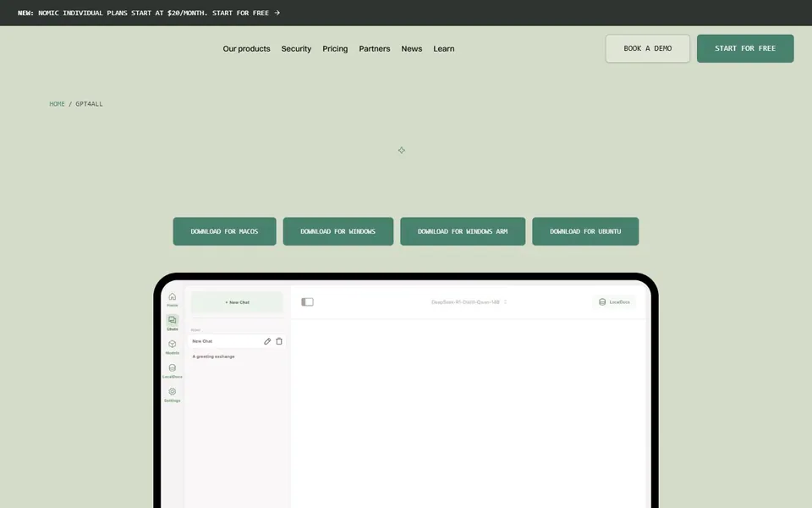Screen dimensions: 812x508
Task: Open the Models cube icon
Action: pyautogui.click(x=172, y=345)
